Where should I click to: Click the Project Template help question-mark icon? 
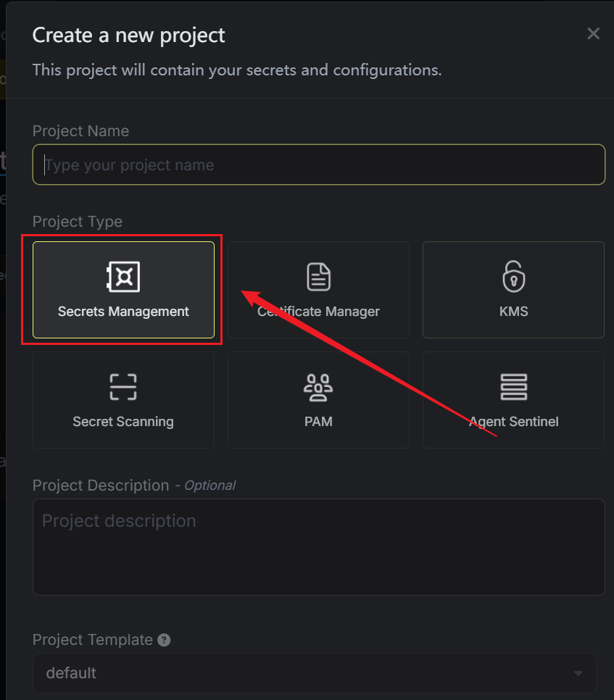pos(165,640)
